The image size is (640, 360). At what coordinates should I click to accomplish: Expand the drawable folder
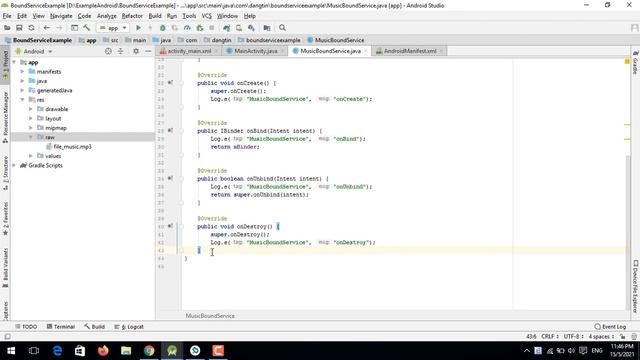pyautogui.click(x=31, y=109)
